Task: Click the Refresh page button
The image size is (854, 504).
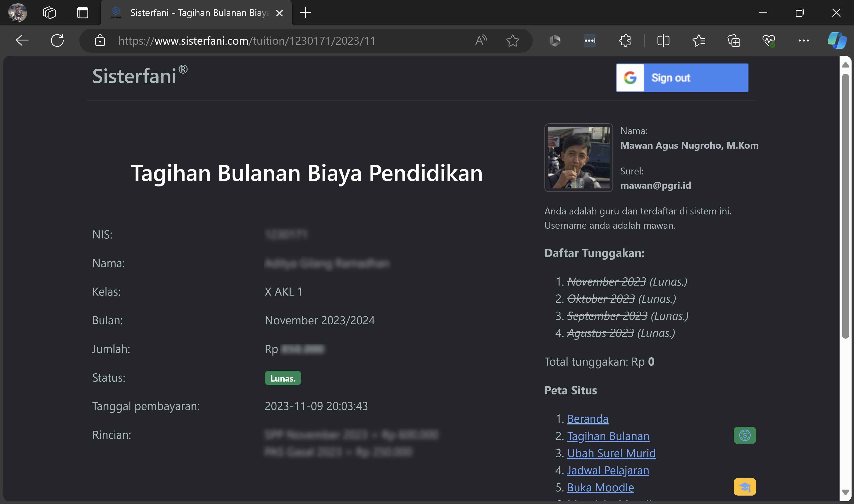Action: [x=57, y=41]
